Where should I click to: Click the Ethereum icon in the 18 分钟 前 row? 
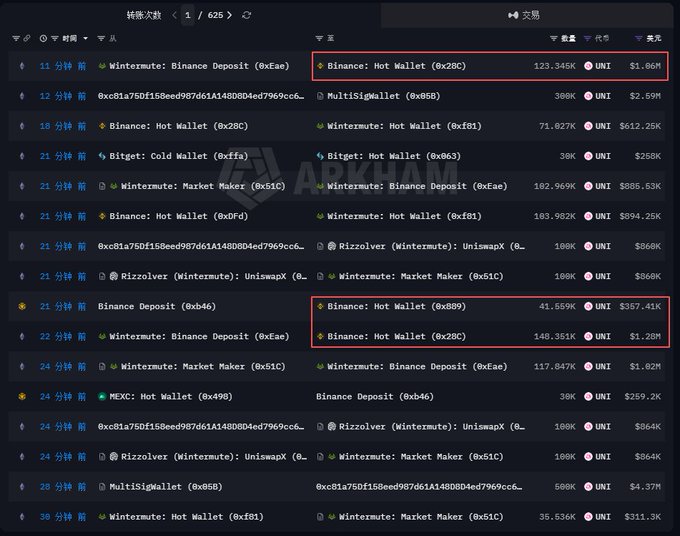[x=22, y=126]
